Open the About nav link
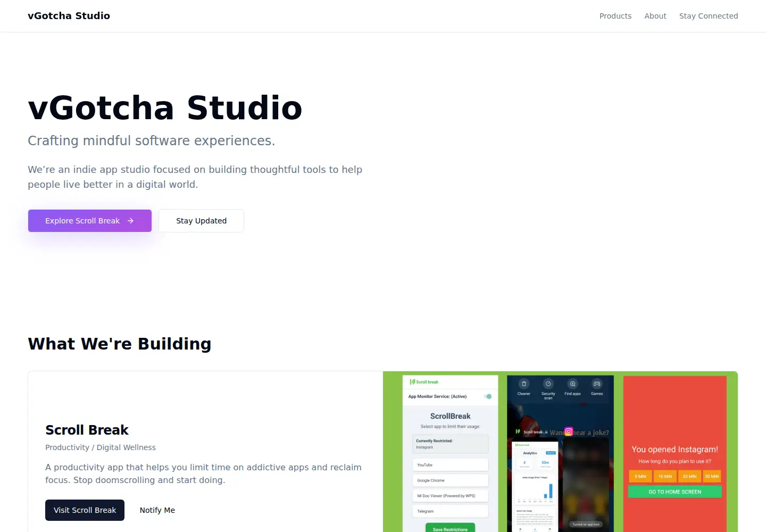 coord(655,16)
